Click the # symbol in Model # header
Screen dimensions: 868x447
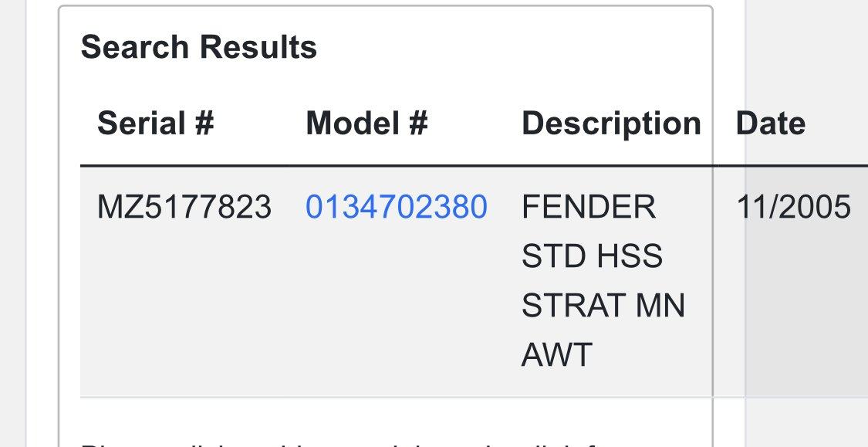pyautogui.click(x=417, y=124)
